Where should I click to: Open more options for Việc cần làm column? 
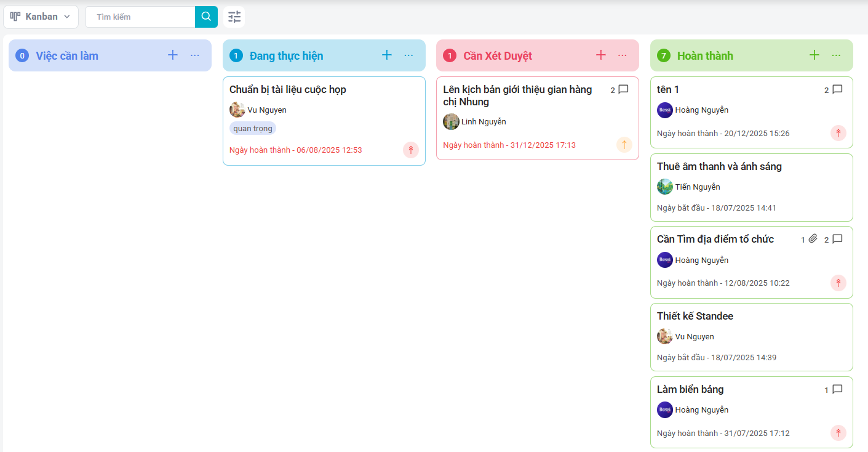pos(195,55)
